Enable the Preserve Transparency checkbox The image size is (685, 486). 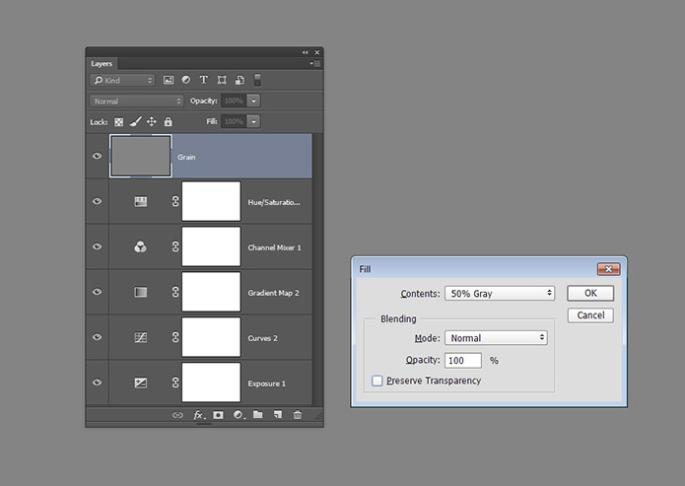coord(377,381)
